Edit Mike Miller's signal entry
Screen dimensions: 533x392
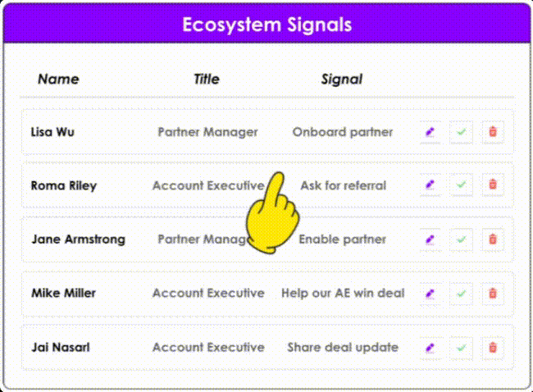(x=430, y=293)
